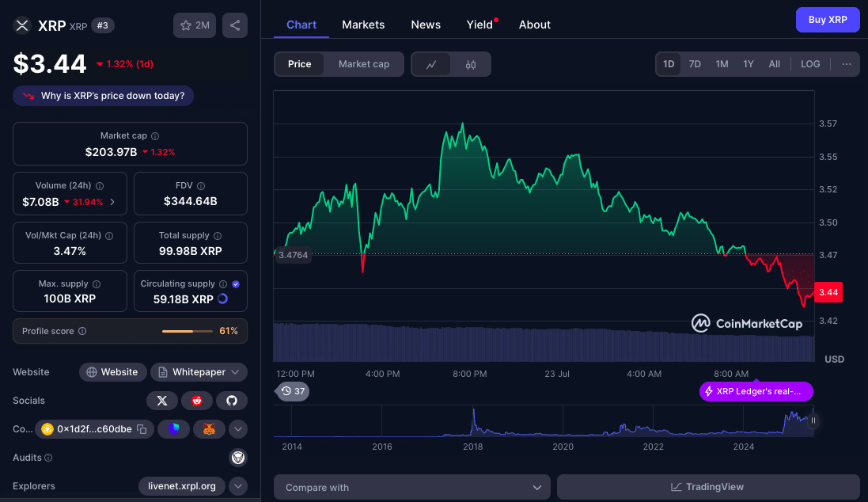This screenshot has width=868, height=502.
Task: Click circulating supply verified badge
Action: coord(236,284)
